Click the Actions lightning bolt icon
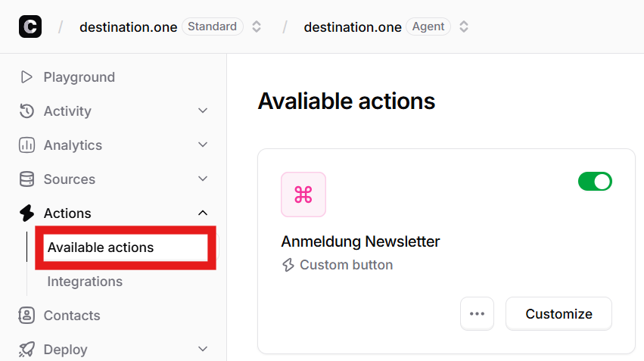 26,213
